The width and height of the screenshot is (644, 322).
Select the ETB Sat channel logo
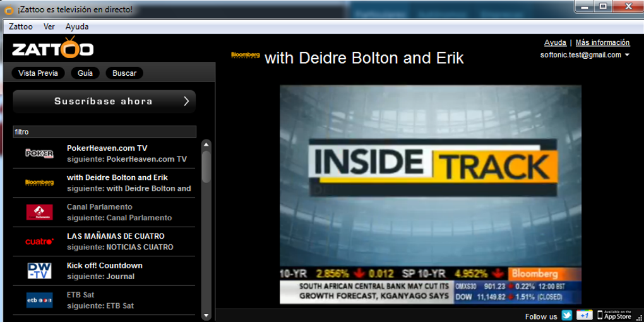(x=39, y=301)
